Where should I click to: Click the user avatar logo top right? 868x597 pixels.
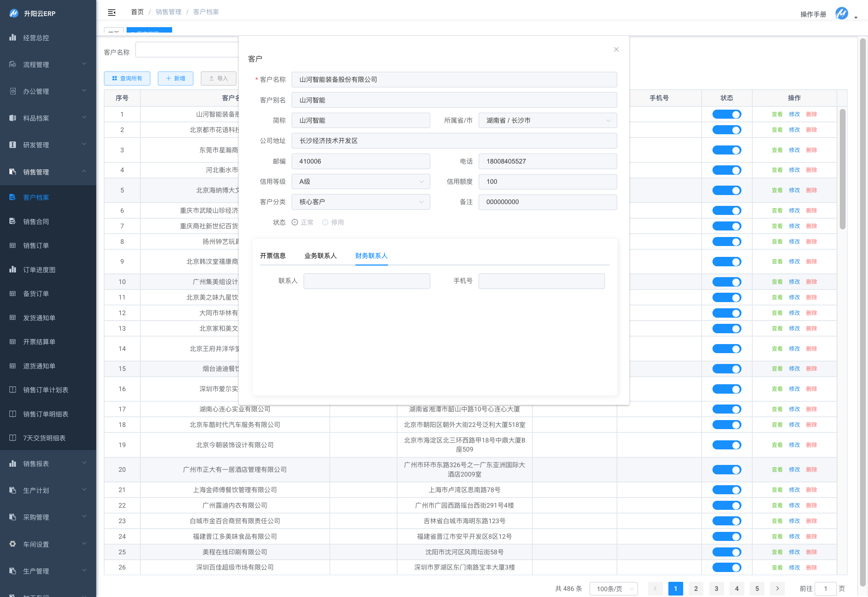842,14
